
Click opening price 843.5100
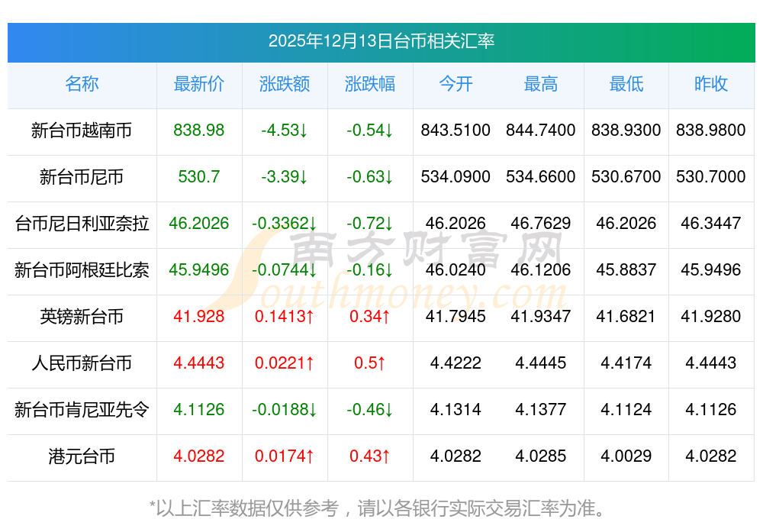pos(456,130)
